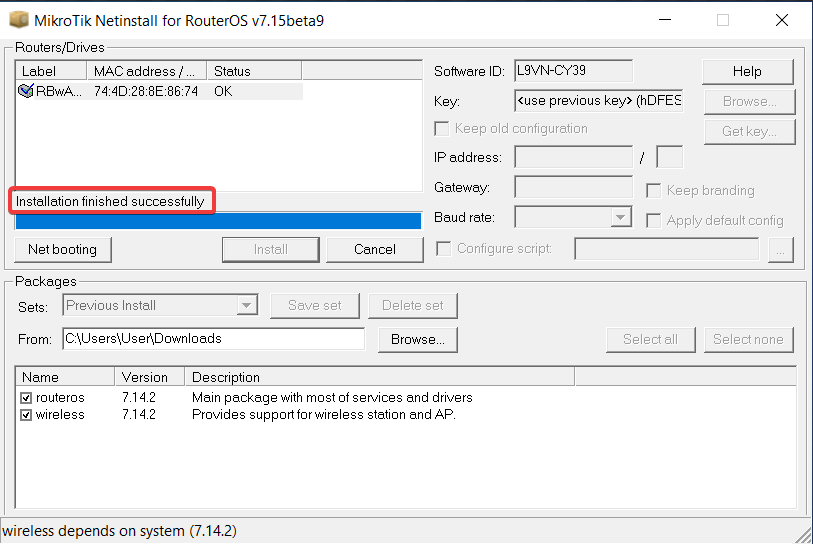
Task: Click the Install button
Action: click(x=271, y=249)
